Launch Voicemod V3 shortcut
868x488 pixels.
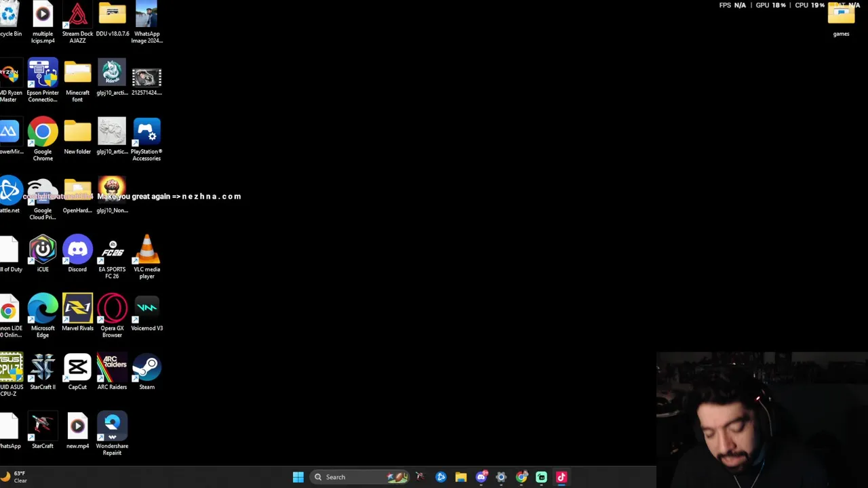click(x=146, y=312)
